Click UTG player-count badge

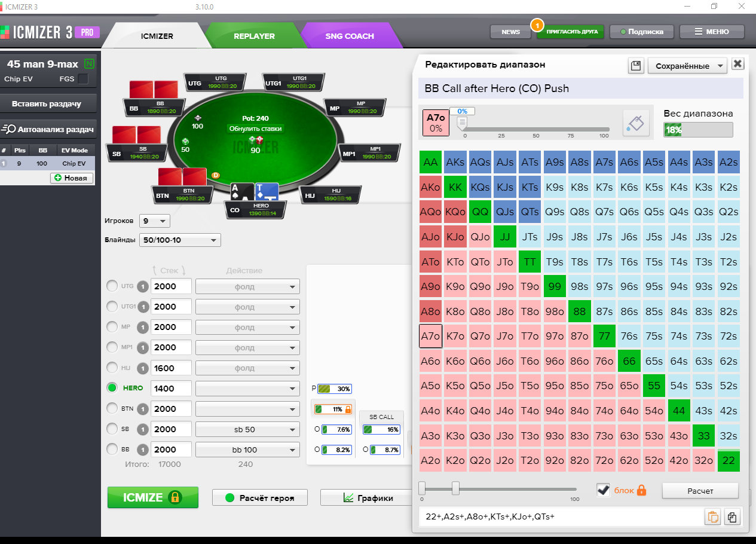143,286
